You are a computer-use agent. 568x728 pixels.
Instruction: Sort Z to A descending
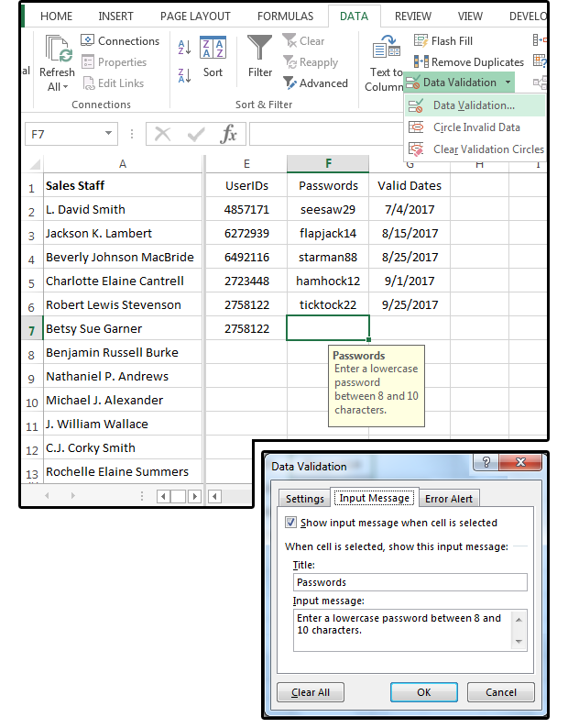coord(184,75)
